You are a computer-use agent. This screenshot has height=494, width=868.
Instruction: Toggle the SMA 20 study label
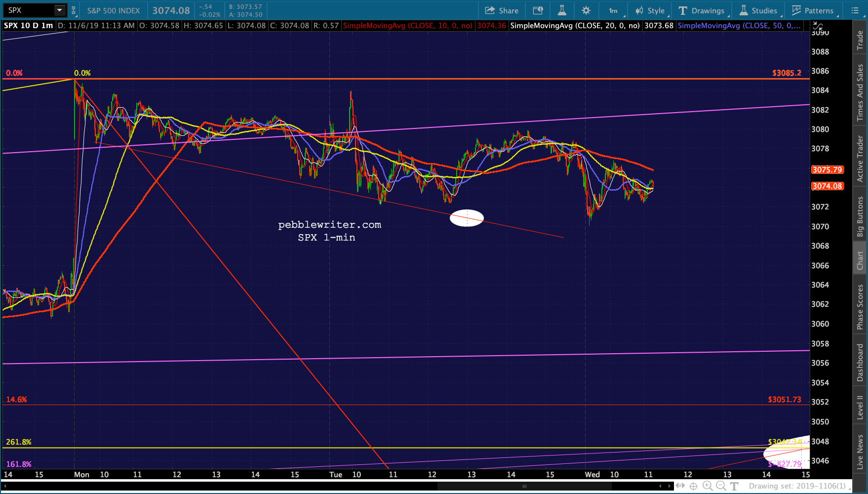point(575,25)
